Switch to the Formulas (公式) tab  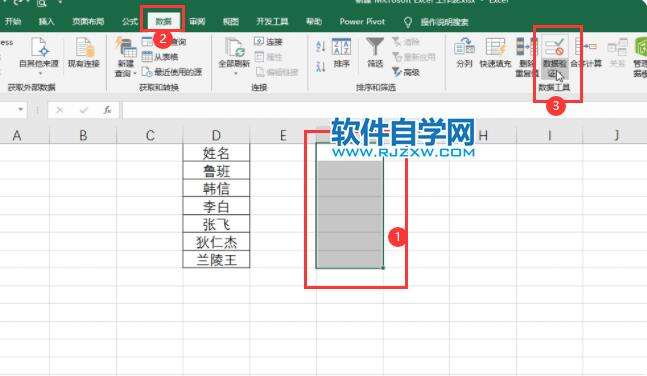130,21
